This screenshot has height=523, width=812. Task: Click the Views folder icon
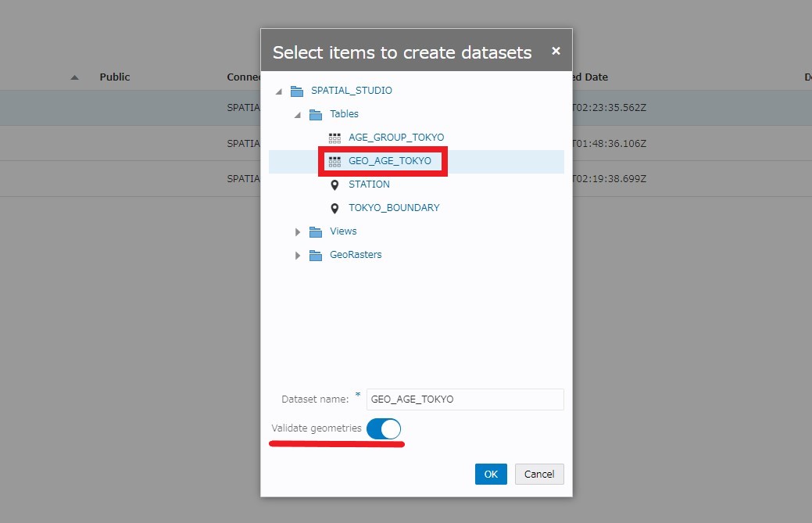pos(316,231)
